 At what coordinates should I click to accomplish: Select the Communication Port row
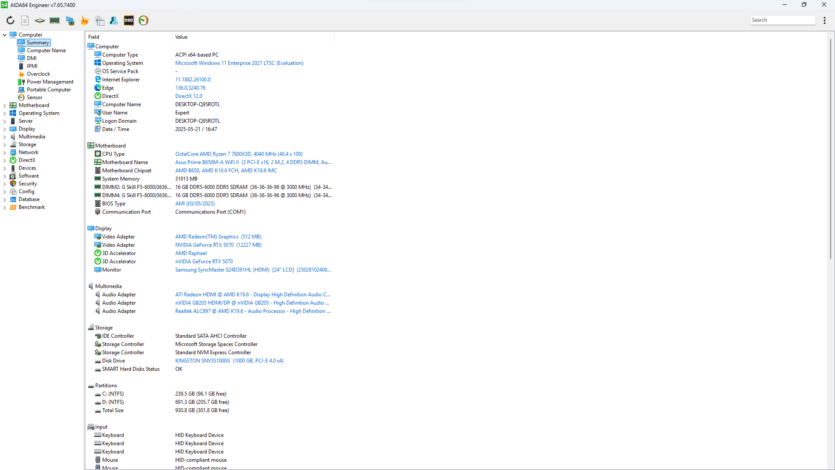210,212
